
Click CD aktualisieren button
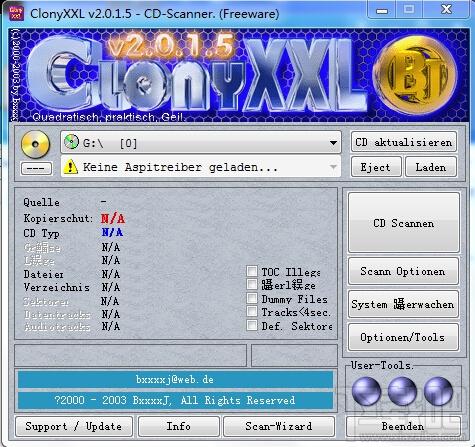[404, 142]
